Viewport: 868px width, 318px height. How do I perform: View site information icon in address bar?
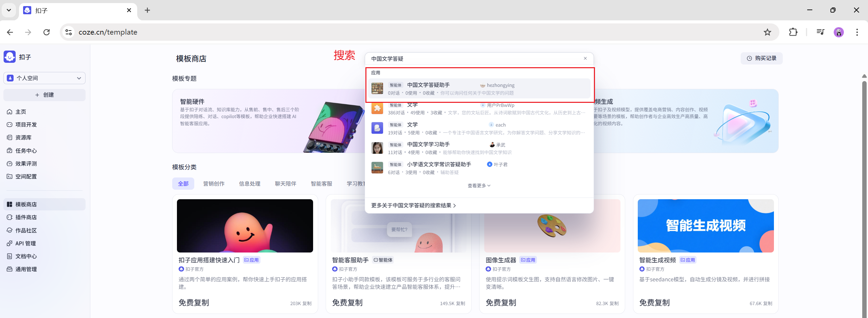click(x=69, y=32)
